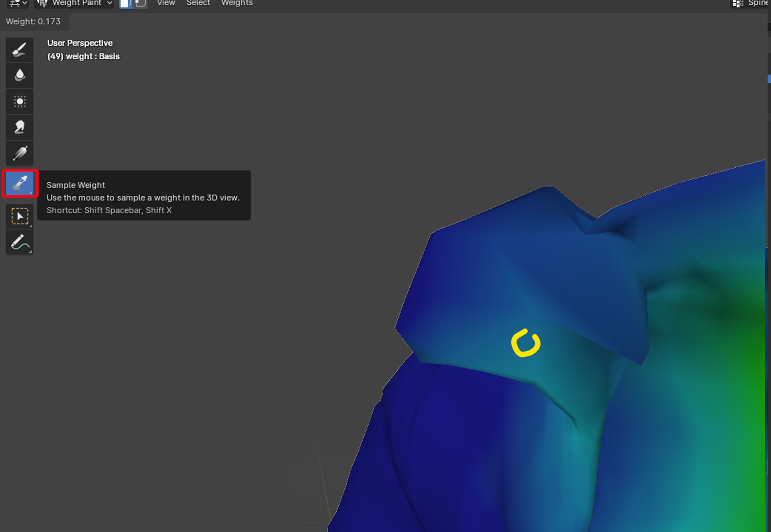Open the editor type dropdown
The width and height of the screenshot is (771, 532).
18,3
